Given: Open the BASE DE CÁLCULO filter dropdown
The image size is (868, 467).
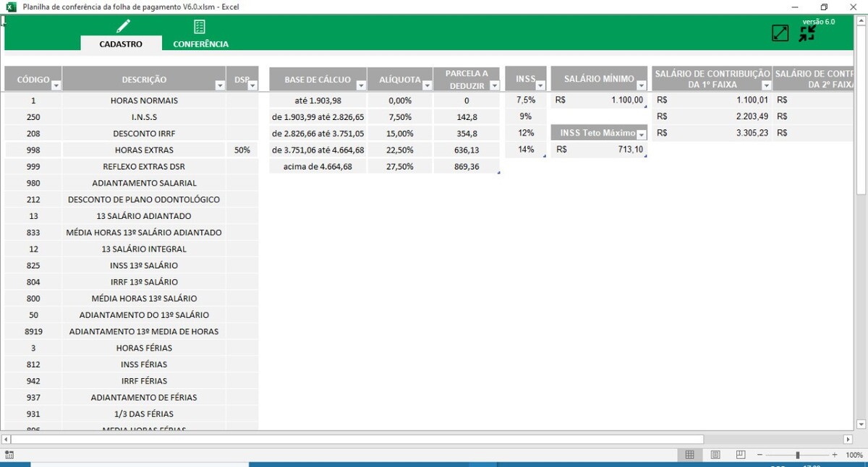Looking at the screenshot, I should [360, 85].
